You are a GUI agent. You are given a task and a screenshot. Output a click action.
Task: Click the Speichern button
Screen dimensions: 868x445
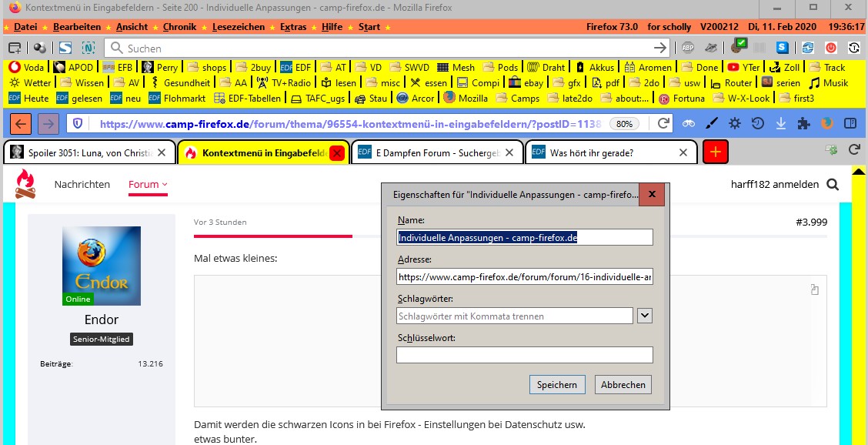click(x=557, y=385)
